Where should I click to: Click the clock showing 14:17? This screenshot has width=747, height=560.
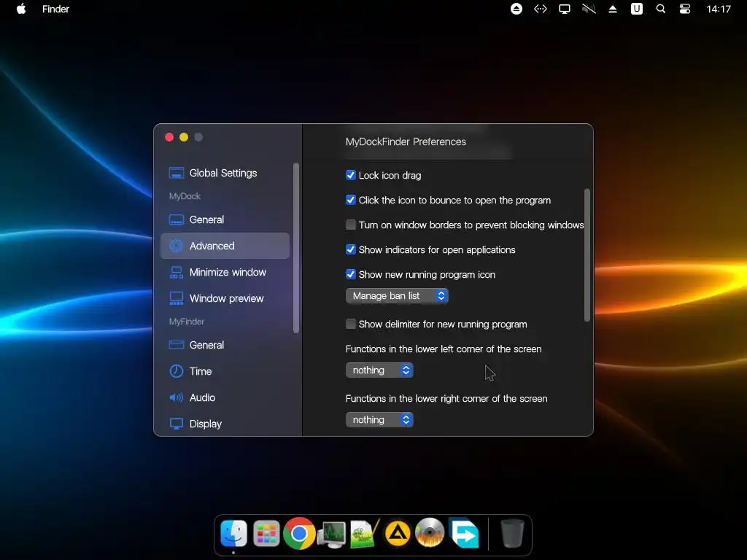coord(719,9)
